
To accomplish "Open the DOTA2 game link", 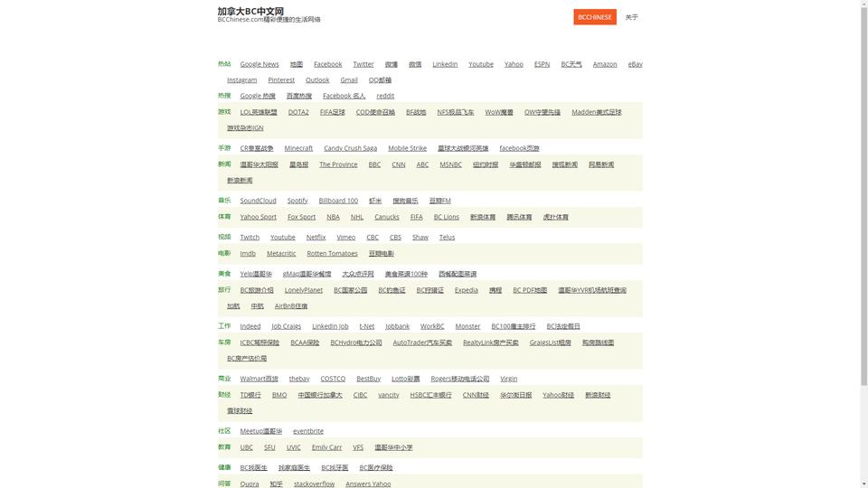I will tap(298, 112).
